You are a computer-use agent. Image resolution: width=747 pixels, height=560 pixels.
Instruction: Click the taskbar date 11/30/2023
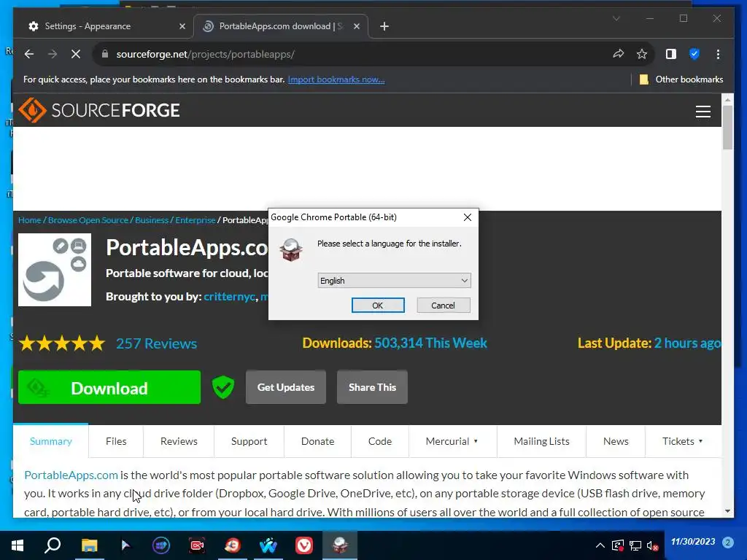[693, 542]
